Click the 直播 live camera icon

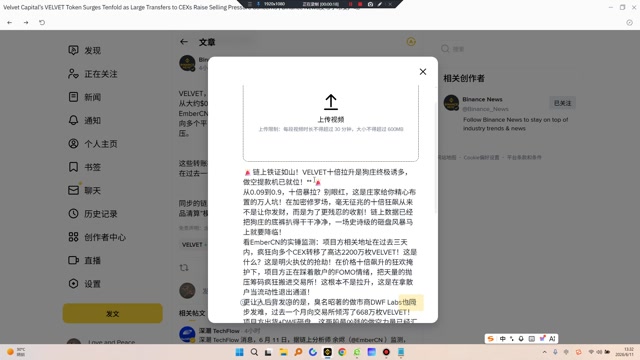point(73,260)
